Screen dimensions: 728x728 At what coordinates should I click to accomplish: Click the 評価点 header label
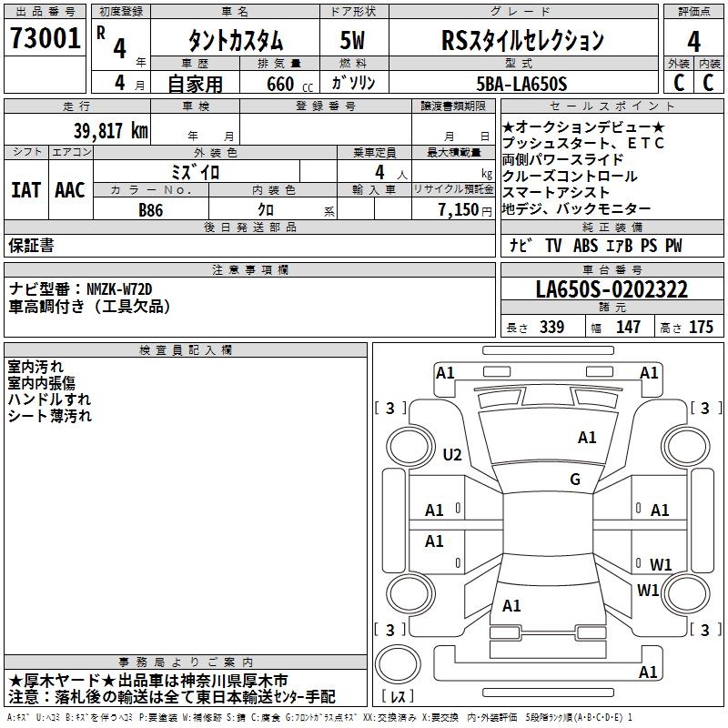point(694,12)
